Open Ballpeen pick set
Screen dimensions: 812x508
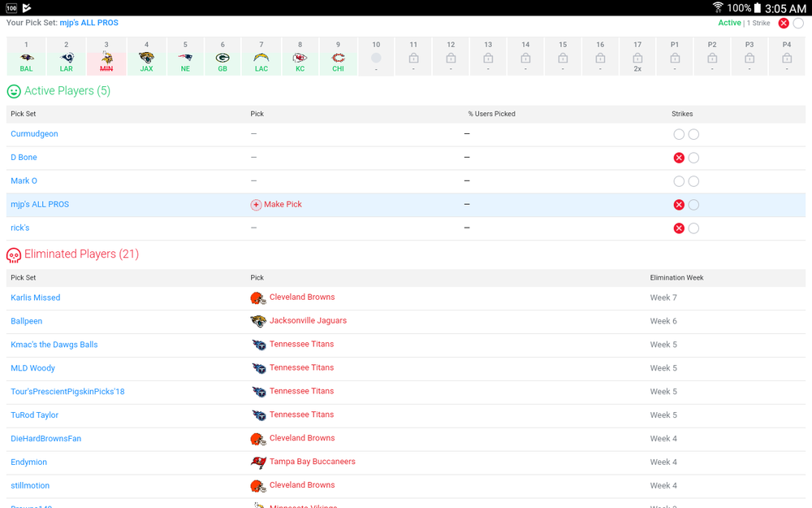coord(27,321)
